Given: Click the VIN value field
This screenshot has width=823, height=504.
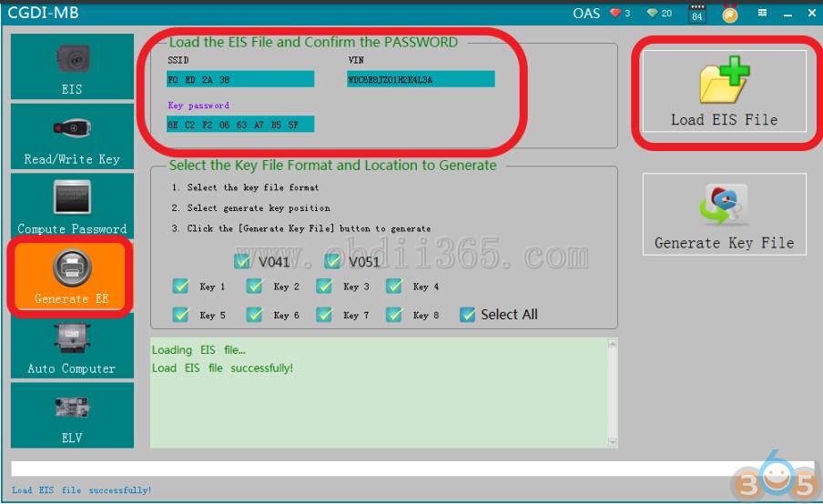Looking at the screenshot, I should coord(421,79).
